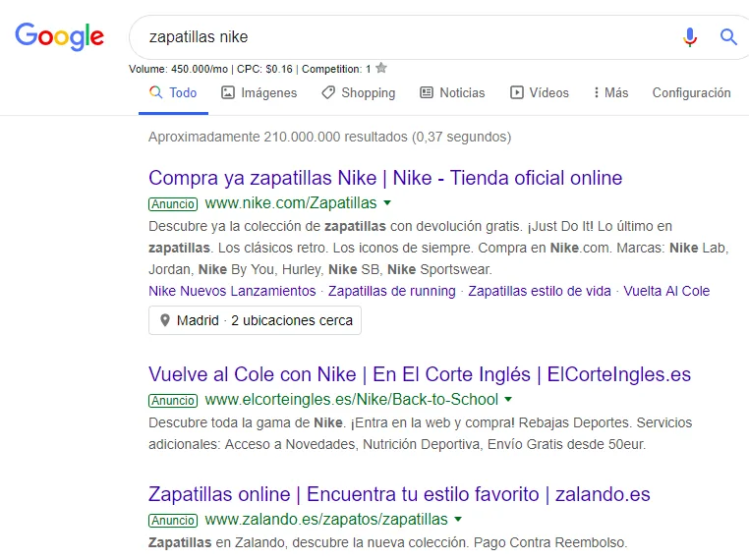Expand the arrow next to elcorteingles.es URL
The image size is (749, 560).
[508, 399]
